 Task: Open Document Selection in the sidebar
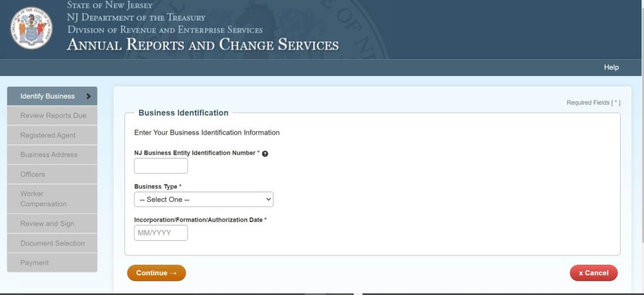pyautogui.click(x=52, y=243)
